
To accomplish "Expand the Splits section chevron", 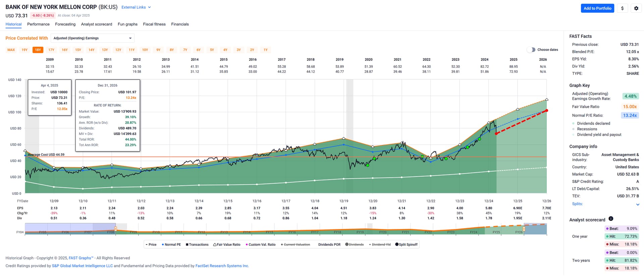I will click(x=638, y=204).
